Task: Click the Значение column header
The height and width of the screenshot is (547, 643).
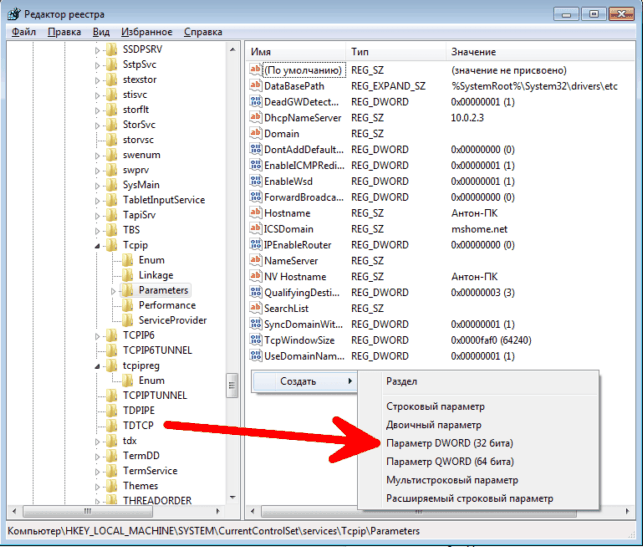Action: 540,52
